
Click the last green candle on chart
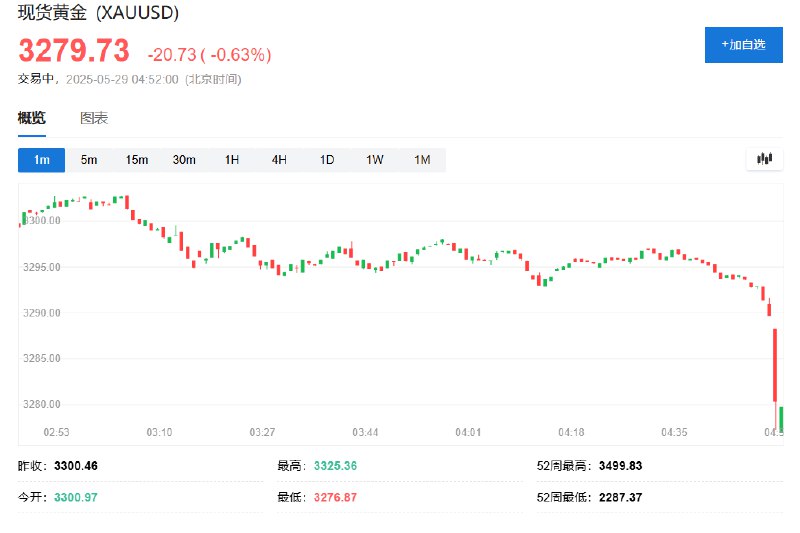pos(781,418)
